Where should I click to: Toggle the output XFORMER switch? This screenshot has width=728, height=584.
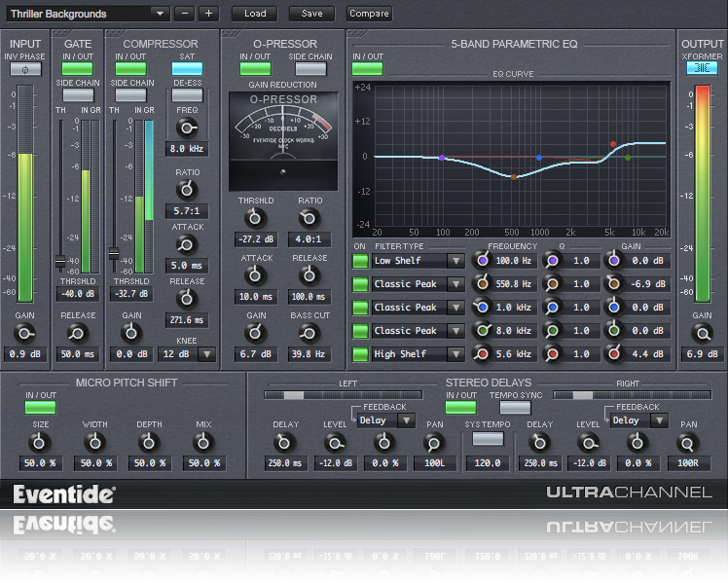(702, 69)
